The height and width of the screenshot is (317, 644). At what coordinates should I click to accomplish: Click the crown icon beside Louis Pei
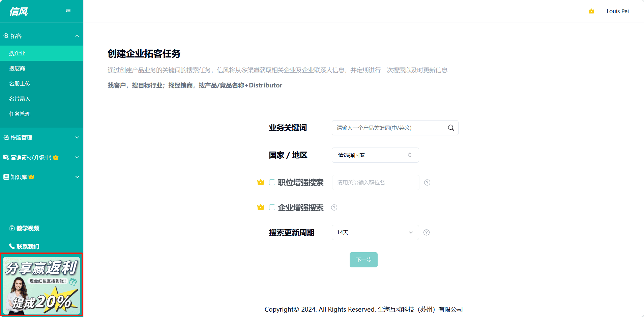(591, 11)
